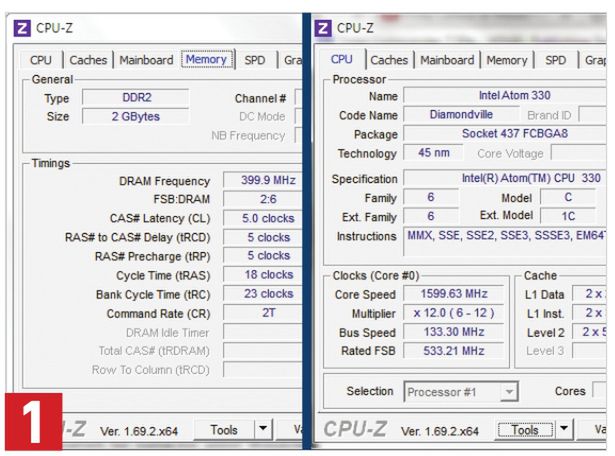Click the Core Speed 1599.63 MHz value
Screen dimensions: 615x456
point(454,294)
